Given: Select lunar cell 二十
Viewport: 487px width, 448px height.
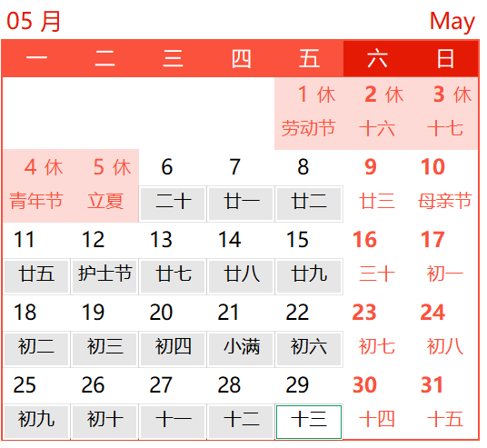Looking at the screenshot, I should click(173, 204).
